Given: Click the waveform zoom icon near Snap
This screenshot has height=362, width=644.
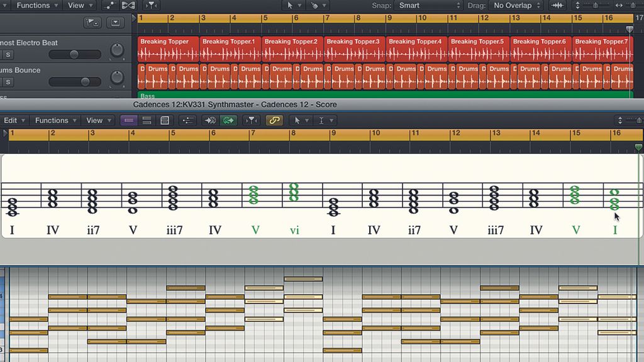Looking at the screenshot, I should pyautogui.click(x=557, y=5).
